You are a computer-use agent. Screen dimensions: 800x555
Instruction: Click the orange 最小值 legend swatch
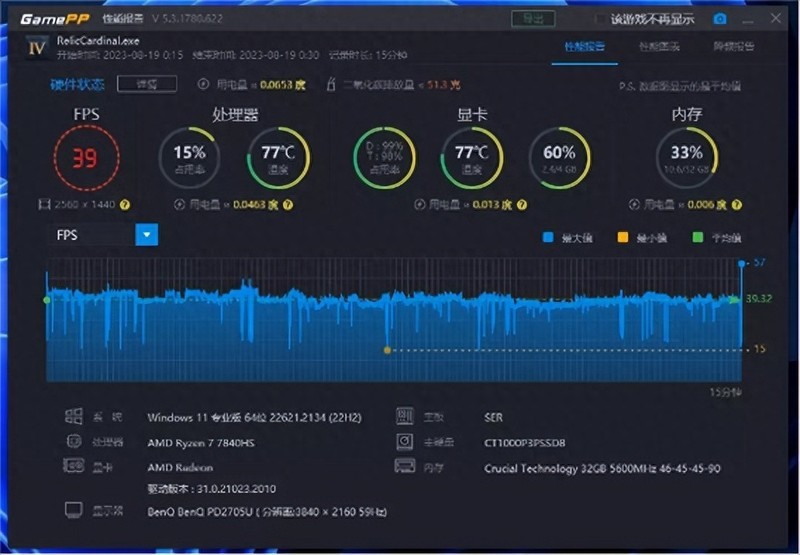[x=623, y=237]
